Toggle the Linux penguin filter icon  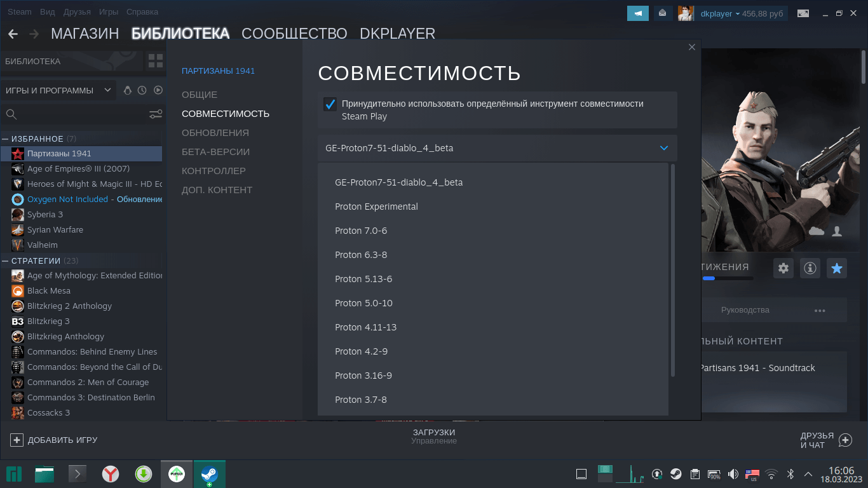(x=127, y=90)
